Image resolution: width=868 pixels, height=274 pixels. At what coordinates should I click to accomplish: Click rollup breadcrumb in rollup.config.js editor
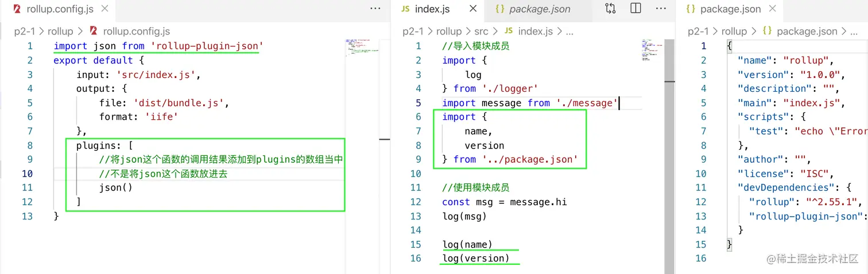(x=60, y=31)
